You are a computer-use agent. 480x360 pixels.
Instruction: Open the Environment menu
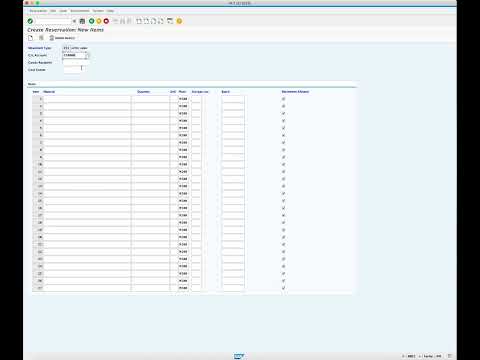[80, 11]
